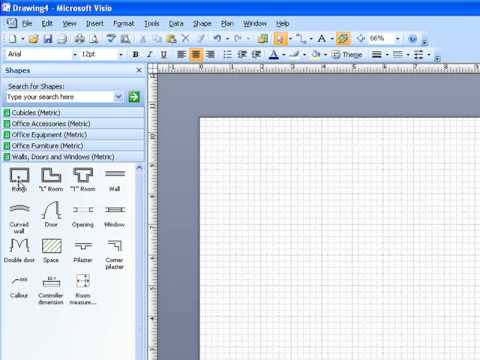This screenshot has width=480, height=360.
Task: Expand the Text tool dropdown arrow
Action: click(332, 39)
